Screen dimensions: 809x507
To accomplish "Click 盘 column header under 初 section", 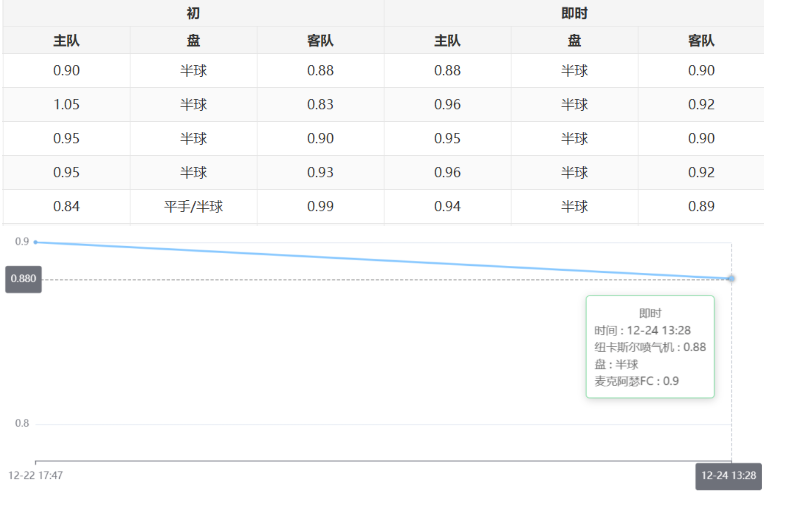I will tap(193, 41).
